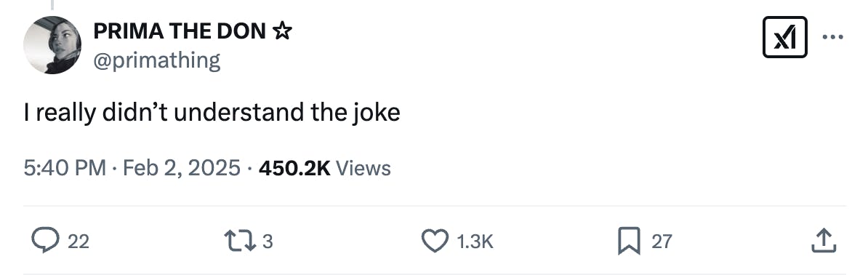This screenshot has height=275, width=868.
Task: Click the repost count of 3
Action: tap(268, 242)
